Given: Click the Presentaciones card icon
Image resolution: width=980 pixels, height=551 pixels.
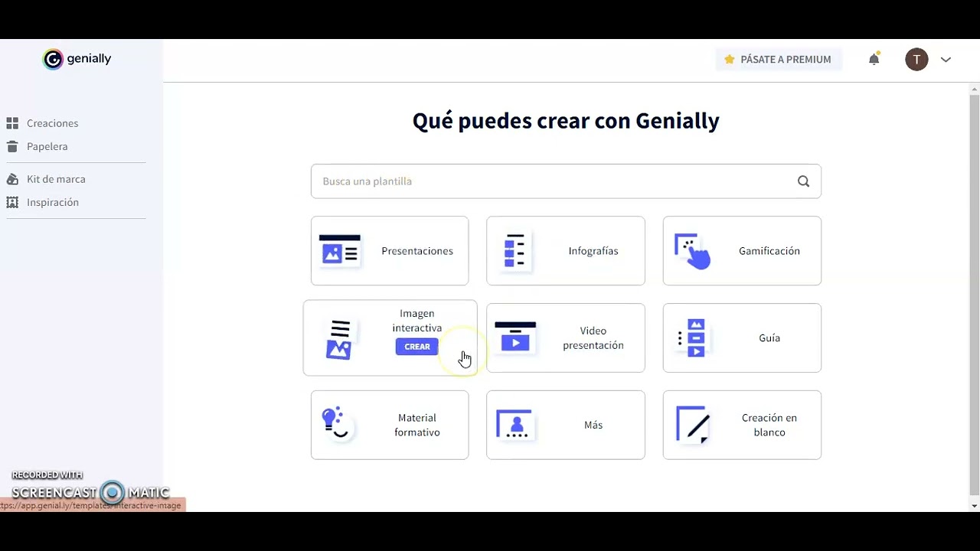Looking at the screenshot, I should click(340, 250).
